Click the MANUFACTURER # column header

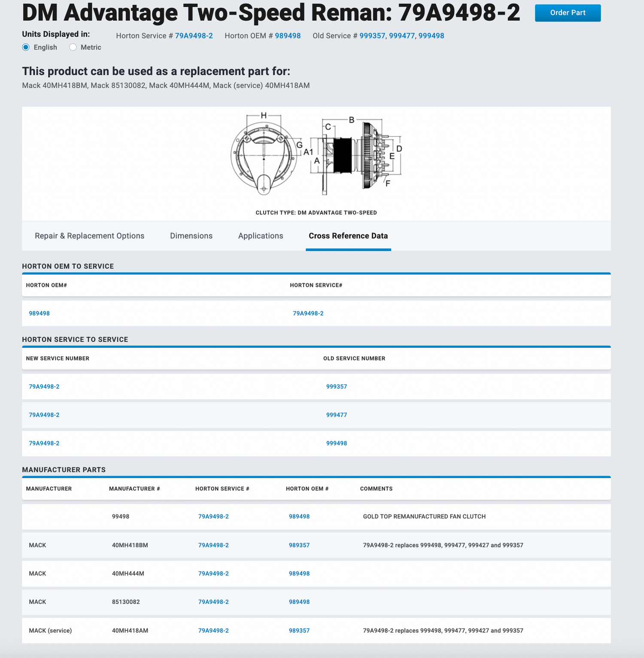click(134, 488)
